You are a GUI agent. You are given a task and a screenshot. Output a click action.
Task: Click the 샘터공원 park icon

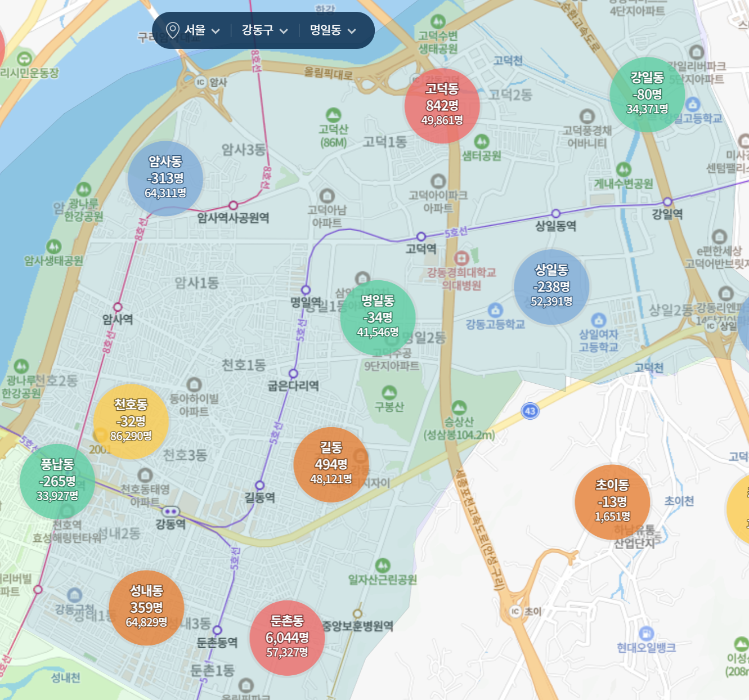pyautogui.click(x=482, y=141)
